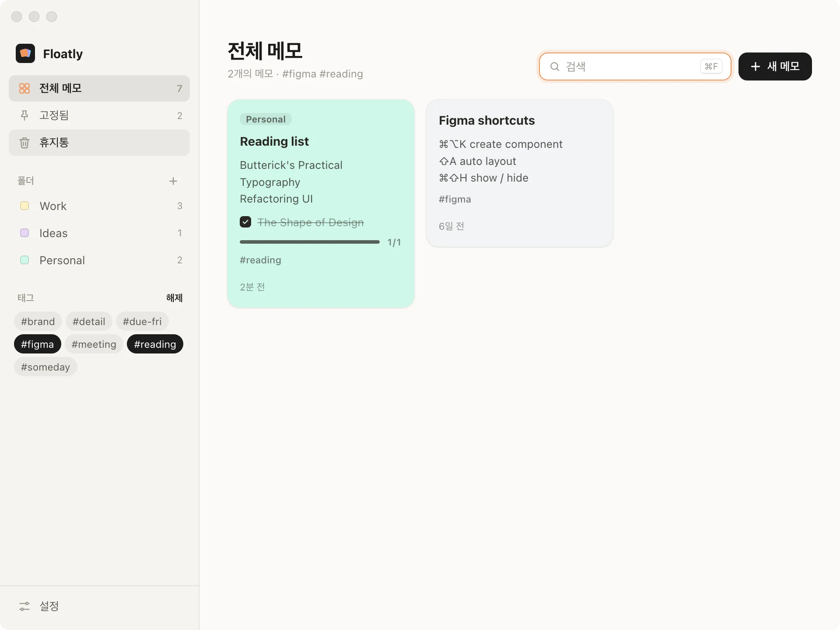Click the Reading list progress bar
This screenshot has width=840, height=630.
310,242
